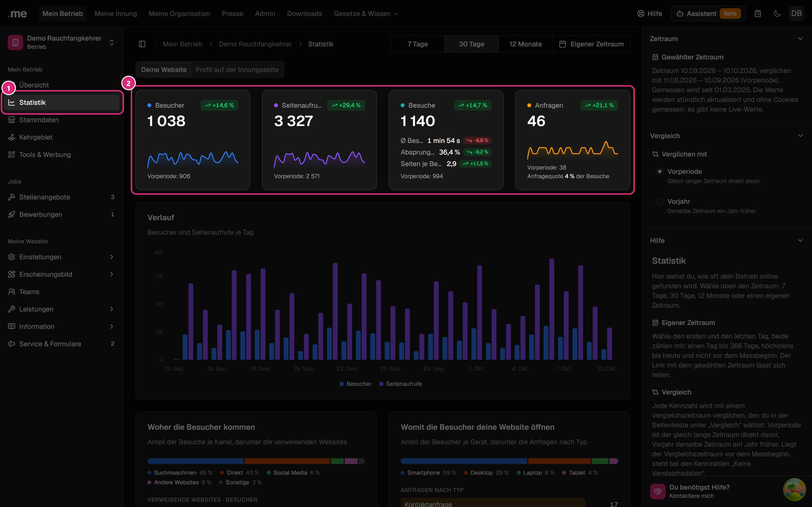The height and width of the screenshot is (507, 812).
Task: Toggle Seitenaufrufe series in chart legend
Action: click(x=401, y=384)
